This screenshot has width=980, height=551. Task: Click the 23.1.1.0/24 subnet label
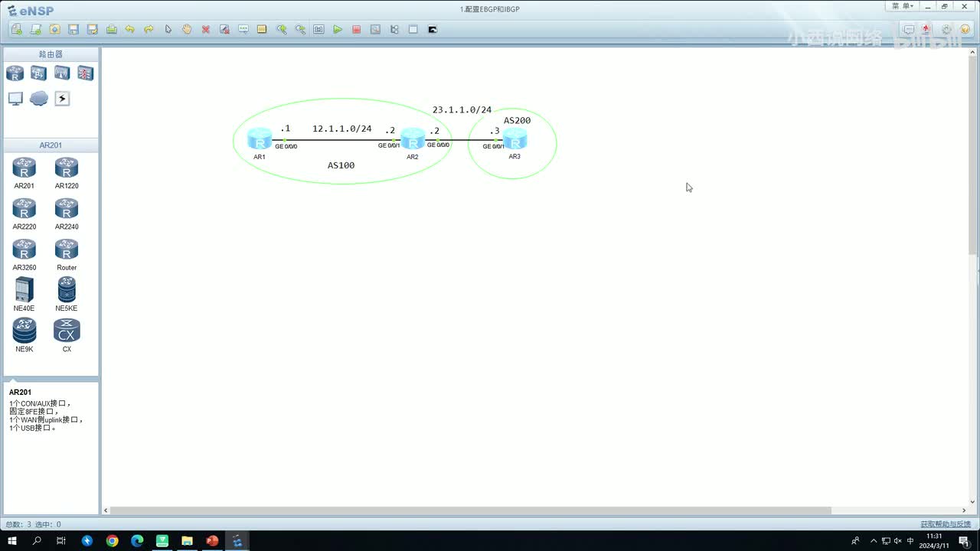point(462,110)
